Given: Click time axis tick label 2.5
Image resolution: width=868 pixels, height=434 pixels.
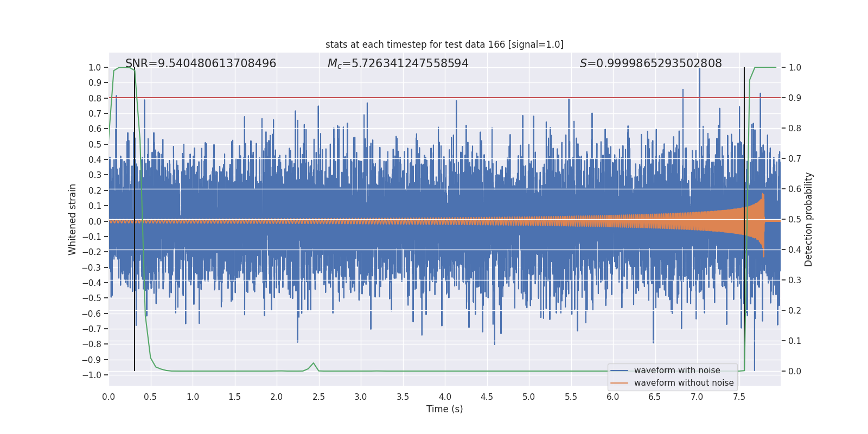Looking at the screenshot, I should pos(318,397).
